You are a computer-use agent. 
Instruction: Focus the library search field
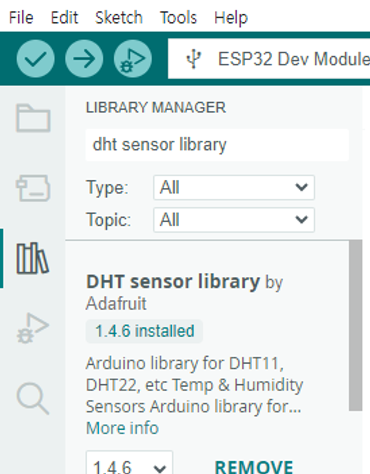pos(217,145)
